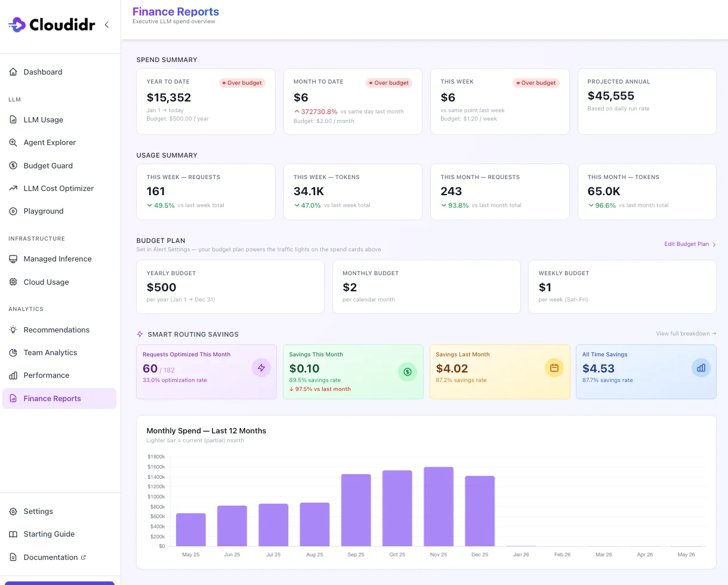Open the Edit Budget Plan link
The height and width of the screenshot is (585, 728).
690,244
